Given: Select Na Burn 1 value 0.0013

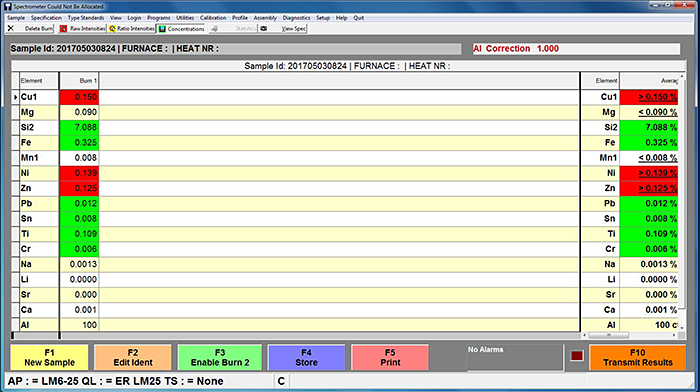Looking at the screenshot, I should tap(79, 264).
